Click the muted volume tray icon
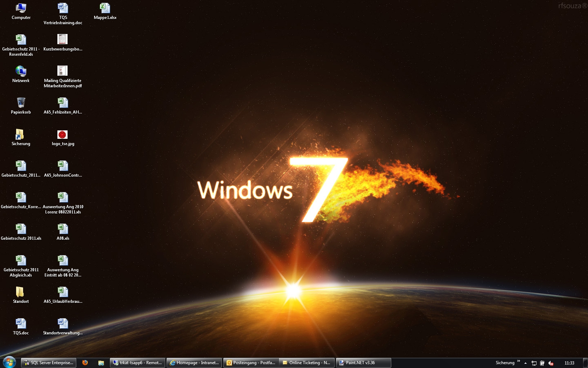Screen dimensions: 588x368 coord(551,363)
